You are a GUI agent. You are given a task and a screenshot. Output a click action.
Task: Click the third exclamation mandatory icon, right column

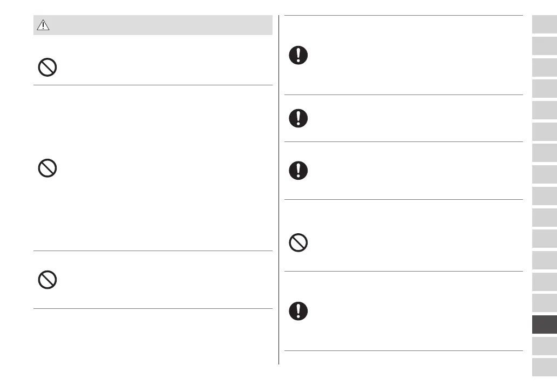tap(298, 170)
